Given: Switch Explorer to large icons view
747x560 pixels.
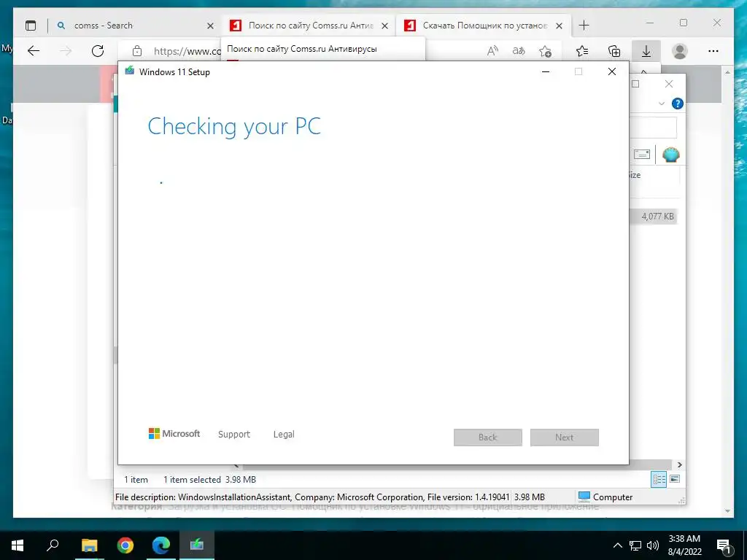Looking at the screenshot, I should coord(675,479).
